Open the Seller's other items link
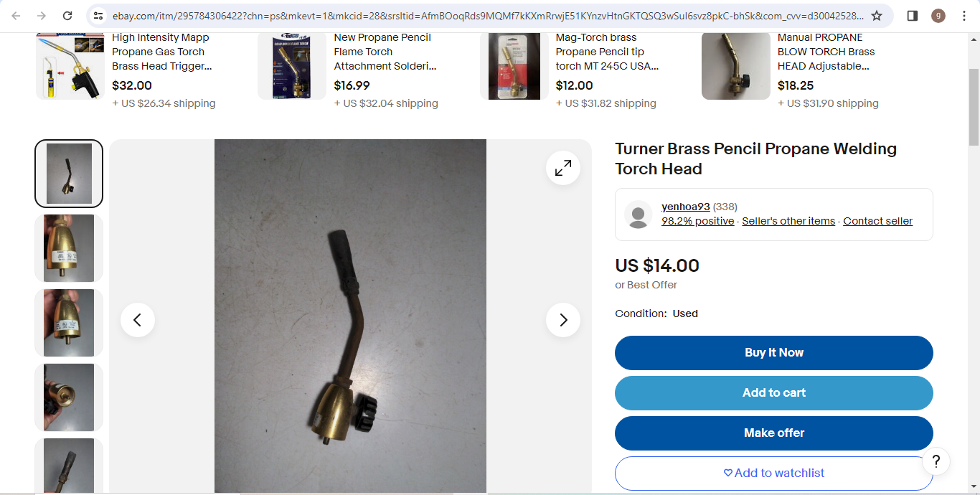The width and height of the screenshot is (980, 495). coord(788,221)
